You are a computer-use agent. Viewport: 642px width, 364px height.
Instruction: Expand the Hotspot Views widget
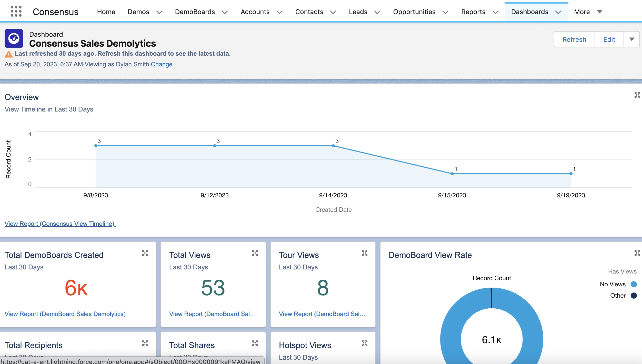tap(364, 343)
